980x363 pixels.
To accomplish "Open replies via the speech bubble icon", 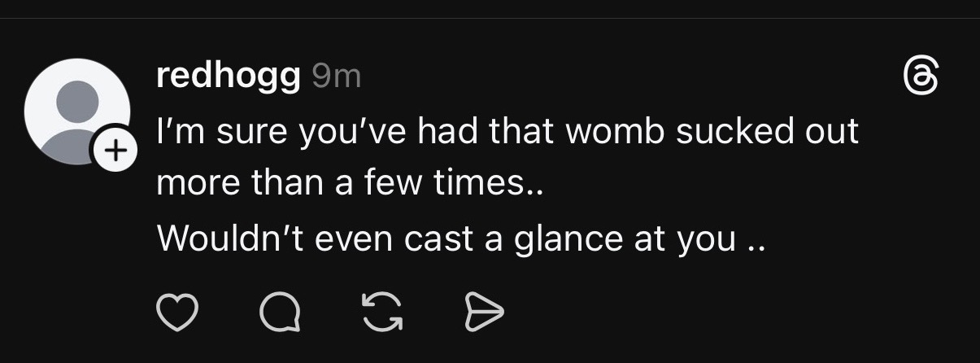I will click(280, 313).
